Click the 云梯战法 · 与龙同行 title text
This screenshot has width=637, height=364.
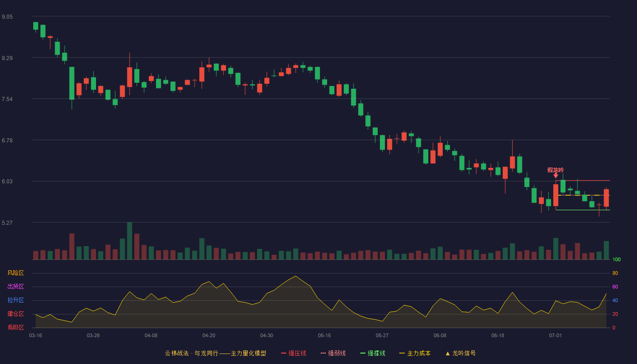click(x=192, y=353)
